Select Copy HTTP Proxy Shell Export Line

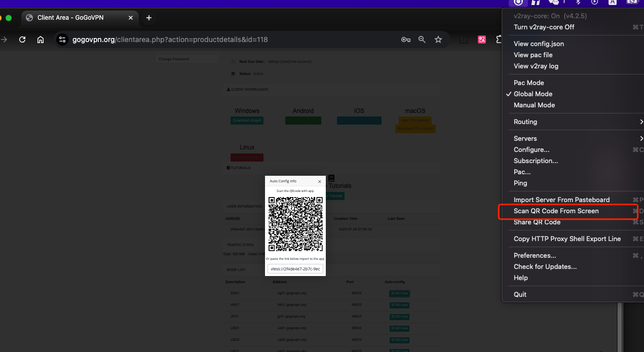[x=567, y=239]
